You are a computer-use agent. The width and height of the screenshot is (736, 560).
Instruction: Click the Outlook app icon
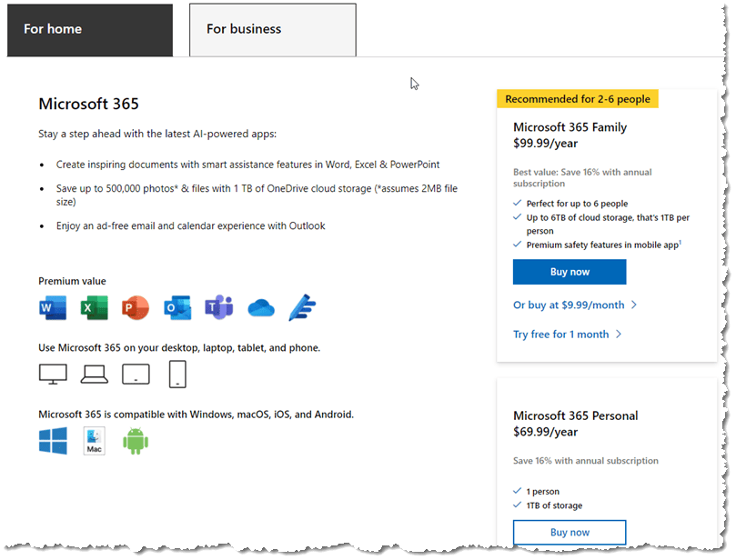coord(176,308)
